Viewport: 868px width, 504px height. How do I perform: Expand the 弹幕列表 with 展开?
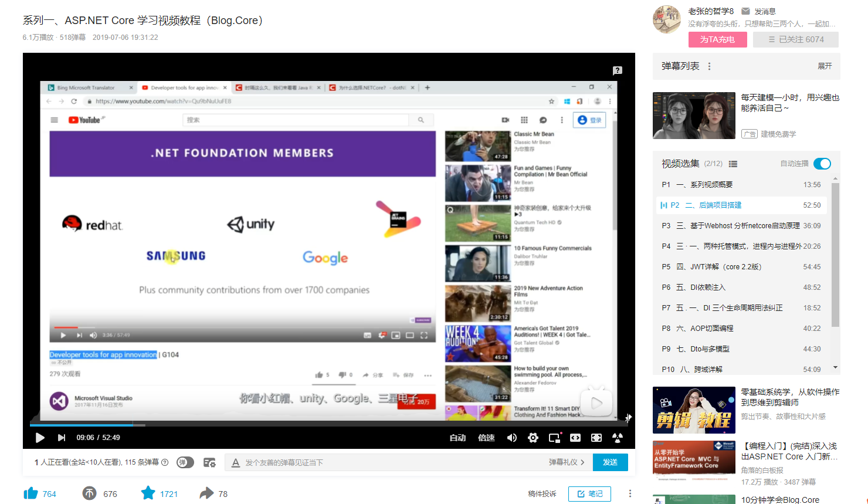coord(825,66)
